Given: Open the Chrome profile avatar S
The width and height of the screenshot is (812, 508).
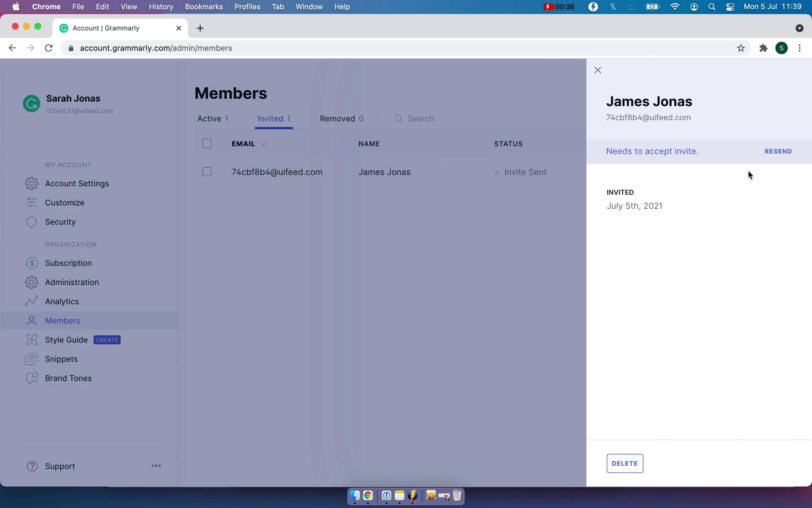Looking at the screenshot, I should [782, 48].
